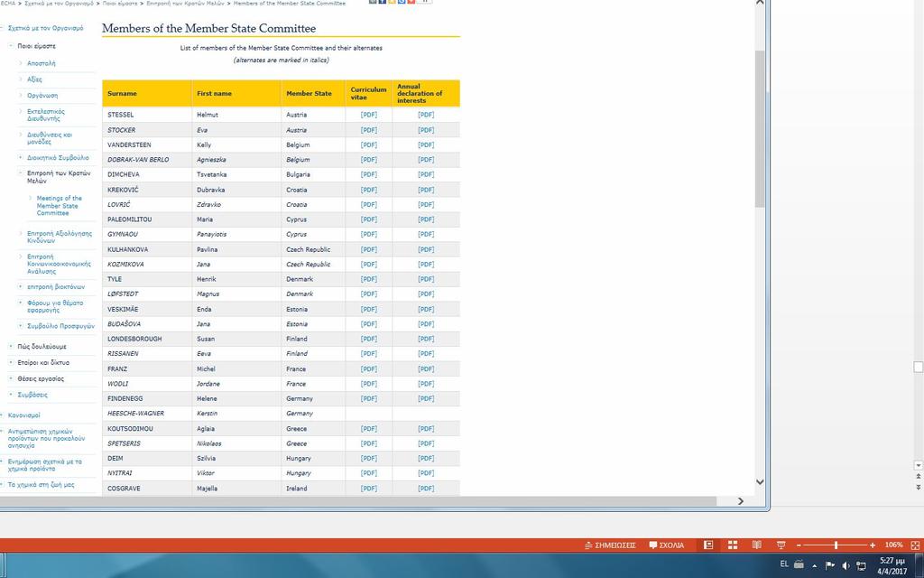Open the volume speaker icon
Screen dimensions: 924x578
point(845,565)
